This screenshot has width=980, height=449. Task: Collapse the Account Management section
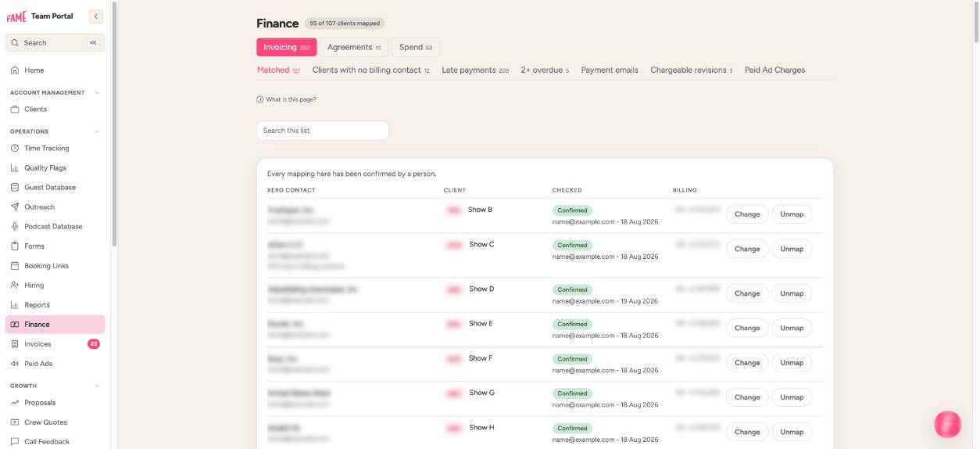point(97,92)
